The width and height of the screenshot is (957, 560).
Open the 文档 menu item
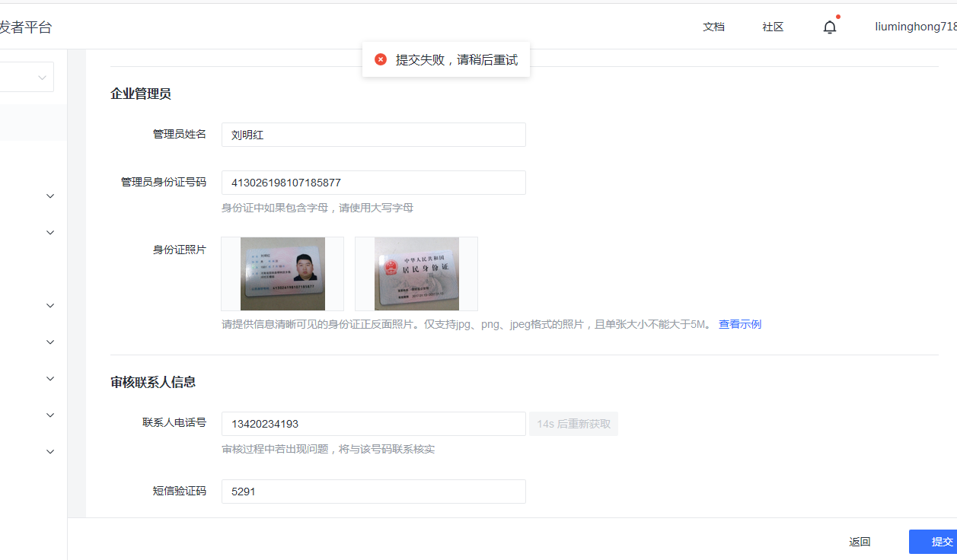click(x=713, y=26)
